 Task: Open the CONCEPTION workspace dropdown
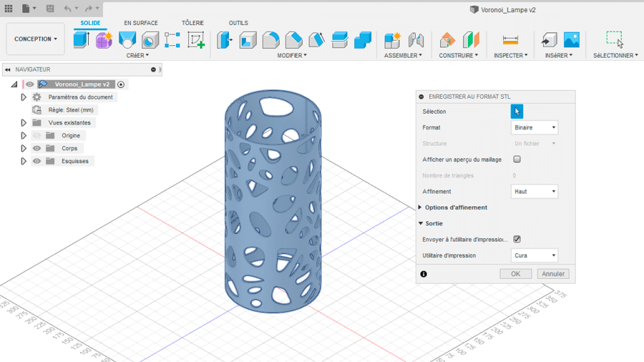[36, 39]
